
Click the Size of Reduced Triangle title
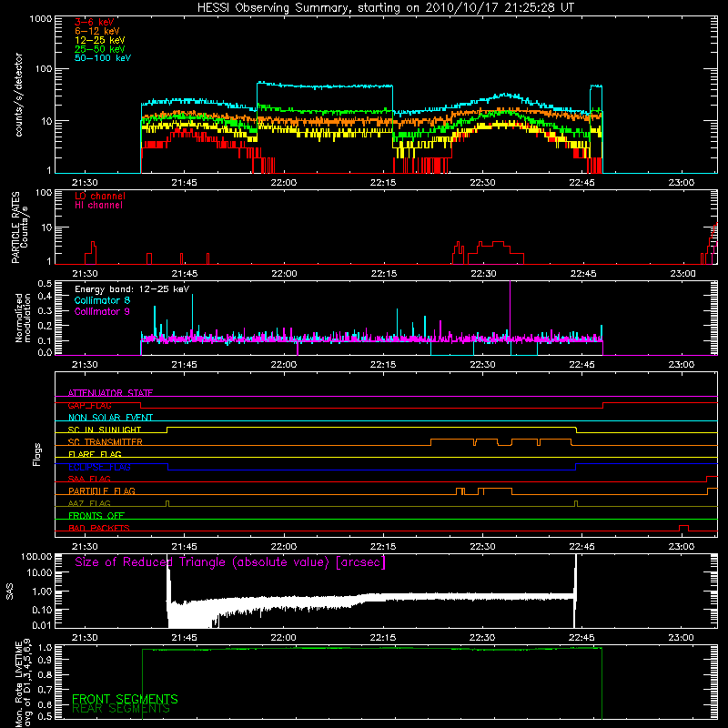tap(230, 562)
